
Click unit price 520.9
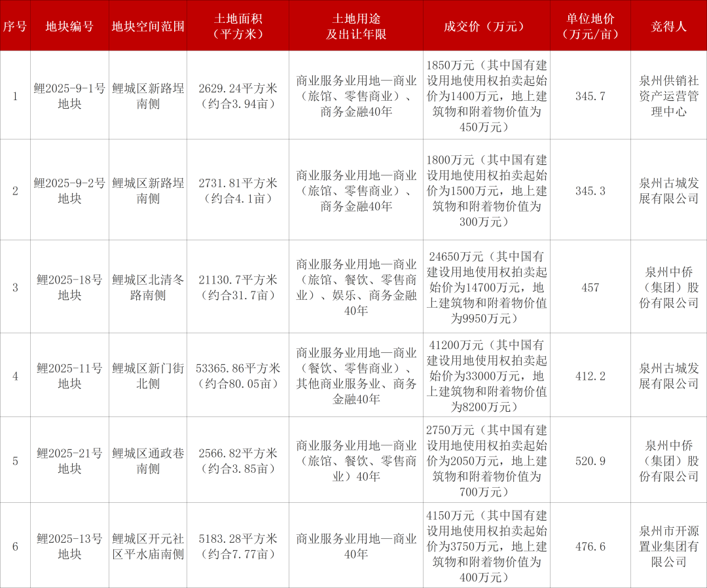click(x=590, y=460)
